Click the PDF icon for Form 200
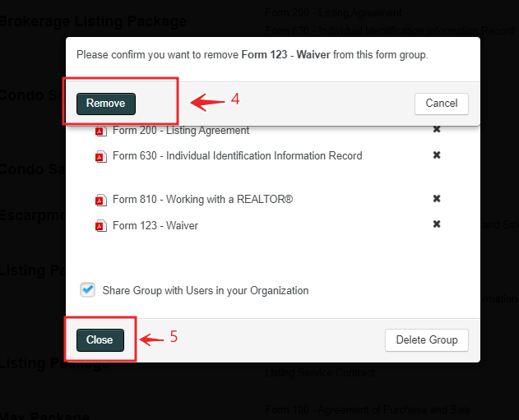The width and height of the screenshot is (519, 420). coord(101,131)
